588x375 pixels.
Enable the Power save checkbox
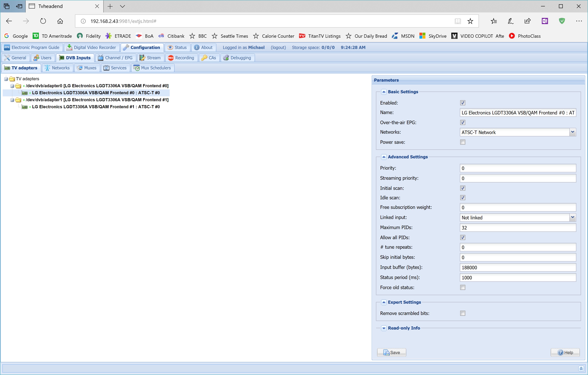coord(463,142)
